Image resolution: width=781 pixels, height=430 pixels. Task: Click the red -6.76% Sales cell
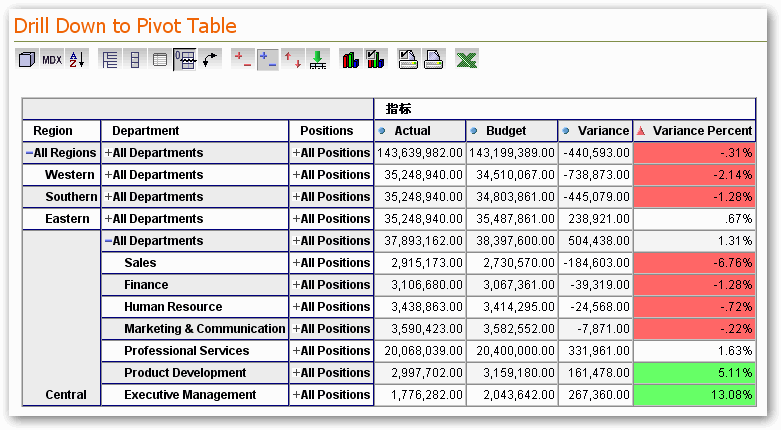(694, 263)
